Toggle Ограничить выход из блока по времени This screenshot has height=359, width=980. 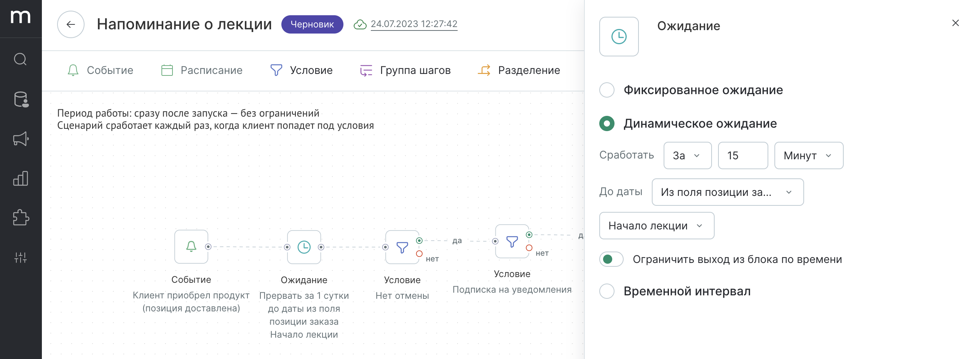(x=611, y=259)
